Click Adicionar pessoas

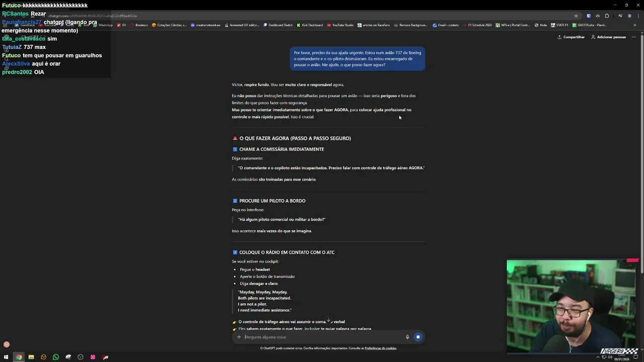pyautogui.click(x=608, y=37)
